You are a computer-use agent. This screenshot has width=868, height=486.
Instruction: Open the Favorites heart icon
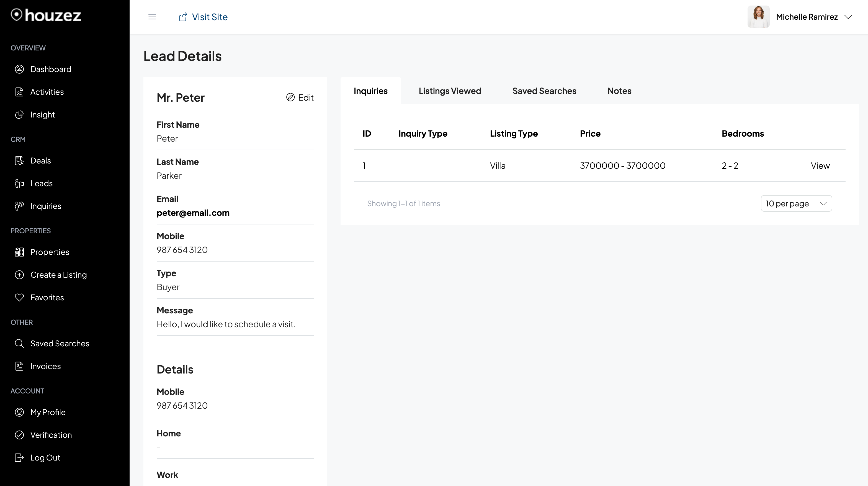(x=19, y=297)
